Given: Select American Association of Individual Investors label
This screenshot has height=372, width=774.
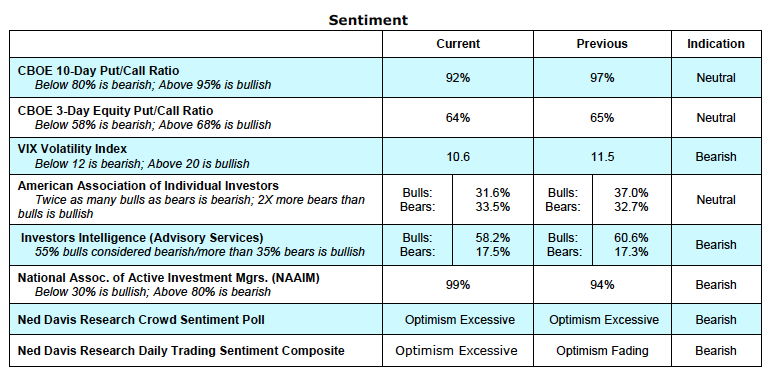Looking at the screenshot, I should (x=148, y=186).
